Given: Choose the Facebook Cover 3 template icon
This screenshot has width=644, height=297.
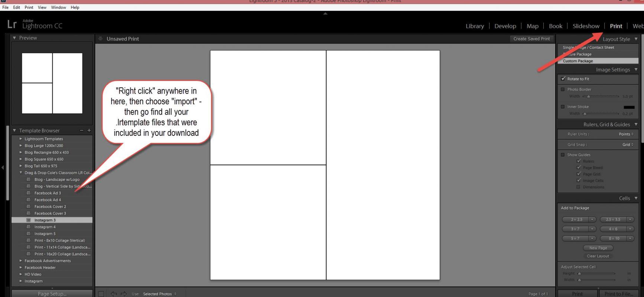Looking at the screenshot, I should (x=28, y=213).
